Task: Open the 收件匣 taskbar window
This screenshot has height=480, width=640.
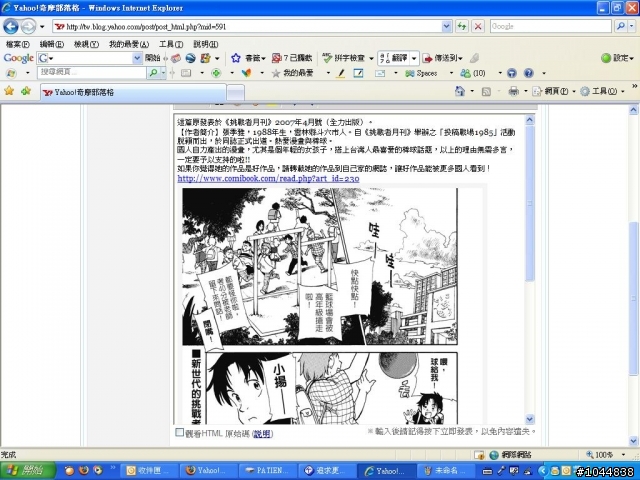Action: pyautogui.click(x=151, y=471)
